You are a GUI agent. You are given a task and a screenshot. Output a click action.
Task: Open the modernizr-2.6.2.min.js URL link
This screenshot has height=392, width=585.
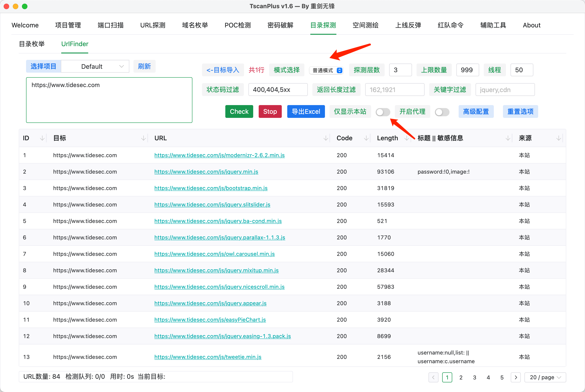tap(219, 155)
